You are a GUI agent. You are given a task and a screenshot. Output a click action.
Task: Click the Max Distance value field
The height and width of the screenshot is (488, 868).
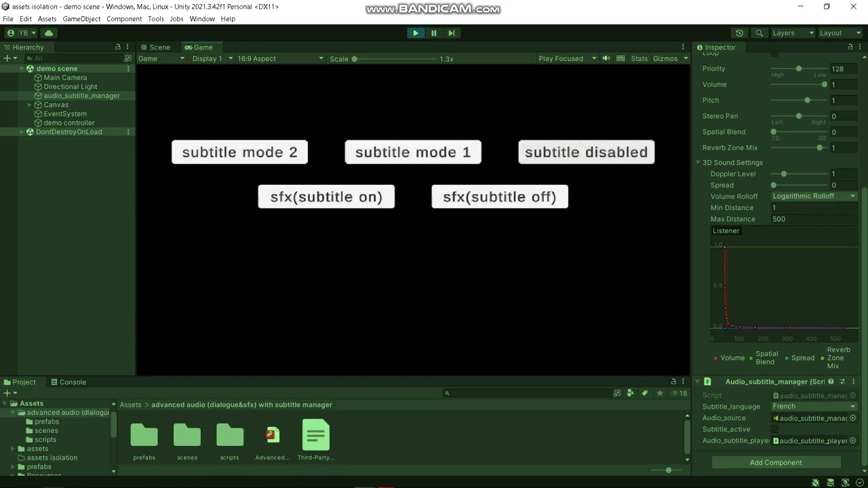pos(814,219)
